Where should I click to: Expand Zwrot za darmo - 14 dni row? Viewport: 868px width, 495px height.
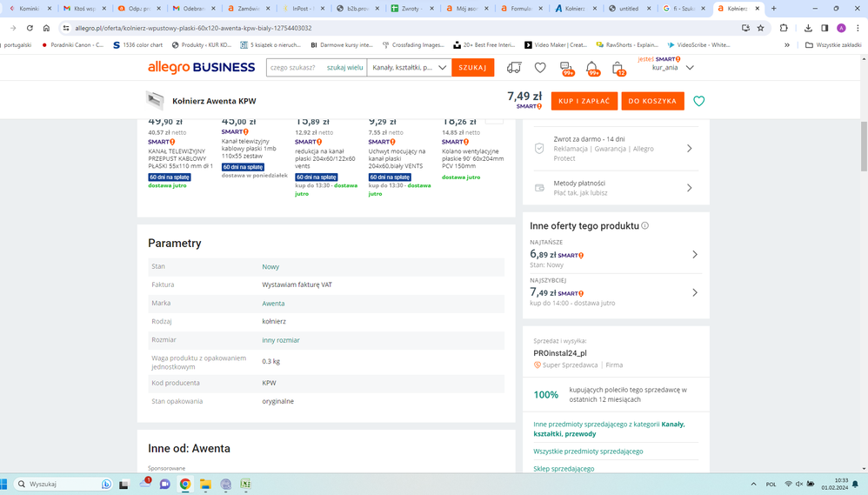coord(616,149)
